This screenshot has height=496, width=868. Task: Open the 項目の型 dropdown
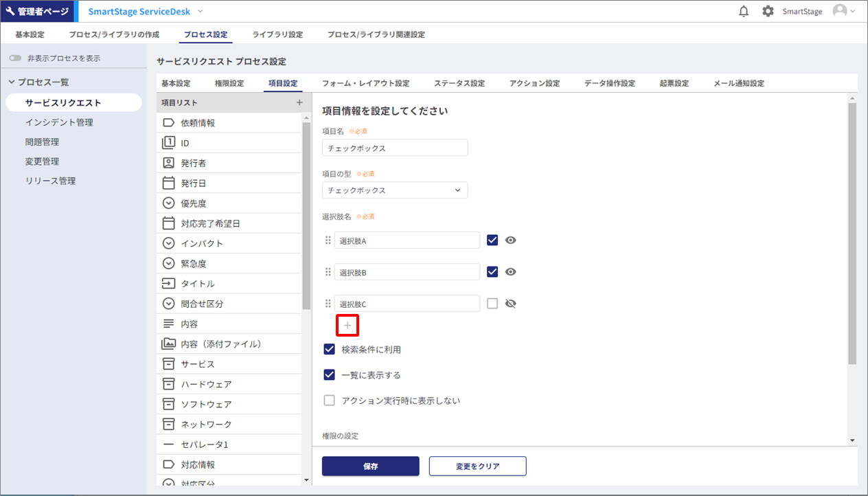pyautogui.click(x=395, y=190)
